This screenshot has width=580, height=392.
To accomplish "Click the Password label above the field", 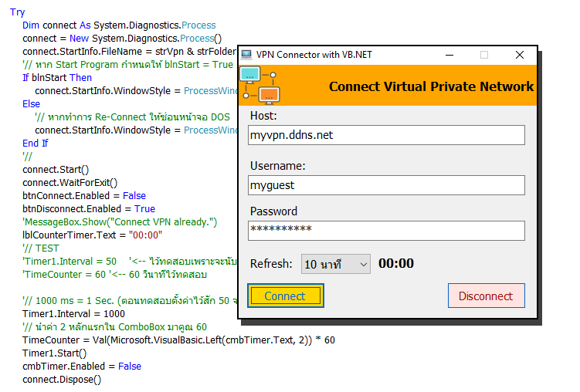I will 273,211.
